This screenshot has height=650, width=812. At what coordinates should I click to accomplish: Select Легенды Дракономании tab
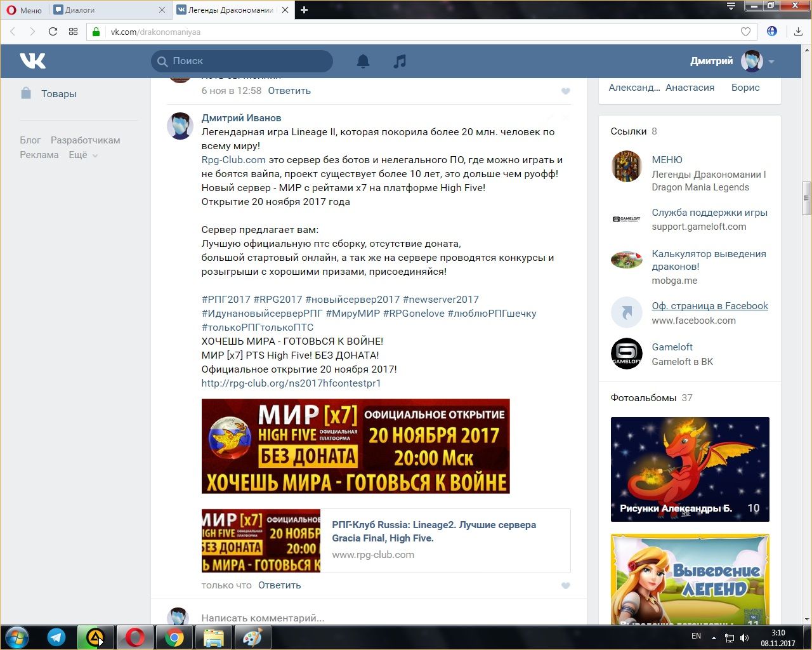click(x=232, y=10)
